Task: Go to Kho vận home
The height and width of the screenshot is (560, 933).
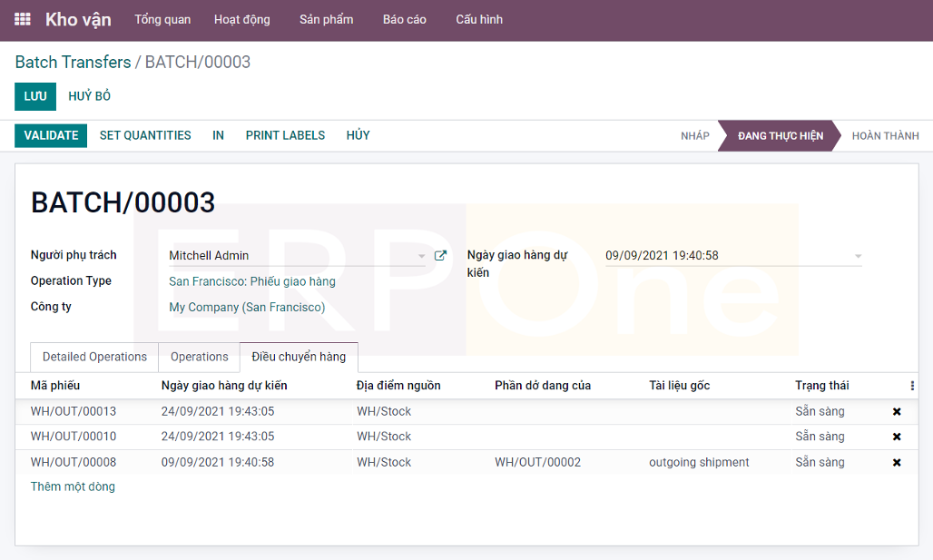Action: click(x=78, y=20)
